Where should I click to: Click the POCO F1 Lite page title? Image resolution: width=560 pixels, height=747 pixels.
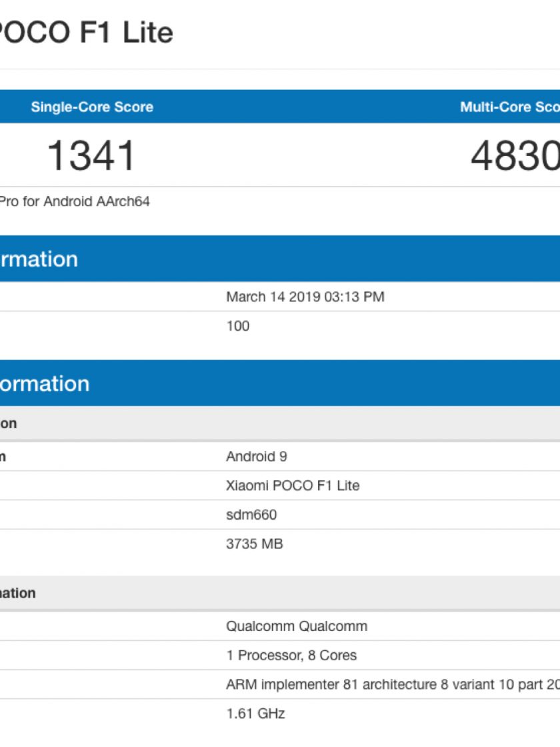pyautogui.click(x=87, y=32)
